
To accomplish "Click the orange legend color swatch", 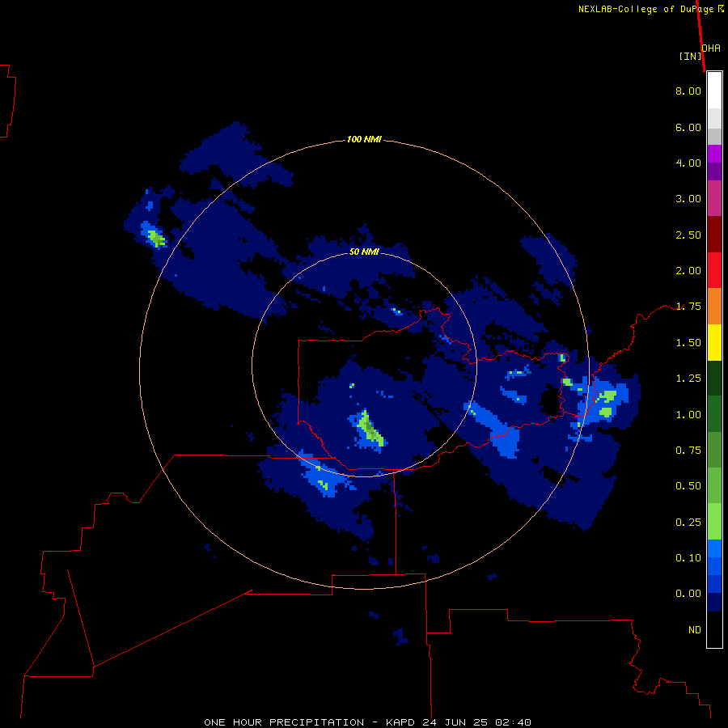I will (714, 307).
